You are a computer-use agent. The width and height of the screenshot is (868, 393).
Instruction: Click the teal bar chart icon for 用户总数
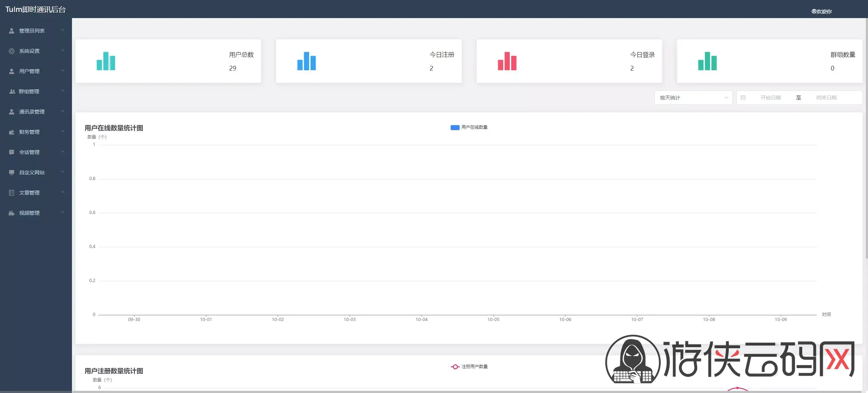[106, 61]
